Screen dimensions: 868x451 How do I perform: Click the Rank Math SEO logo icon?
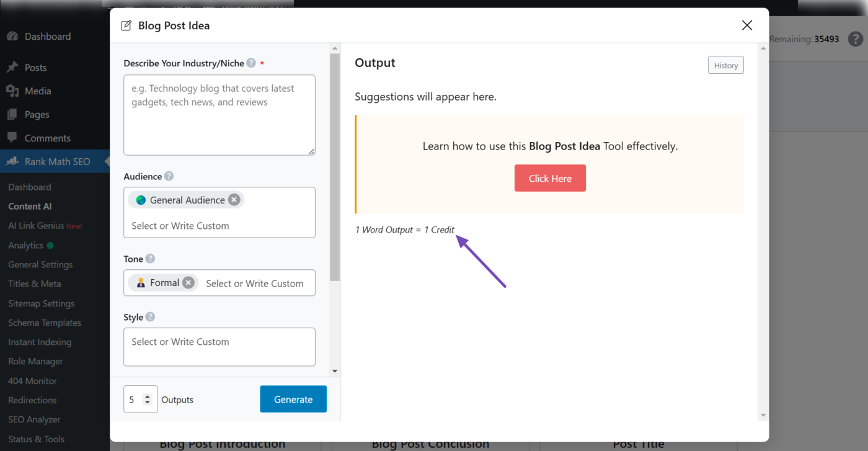point(12,161)
